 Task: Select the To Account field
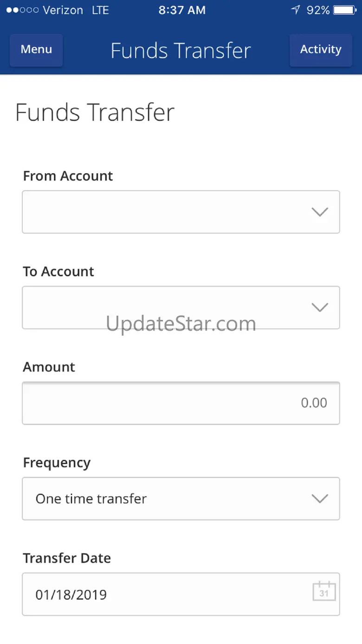[167, 307]
